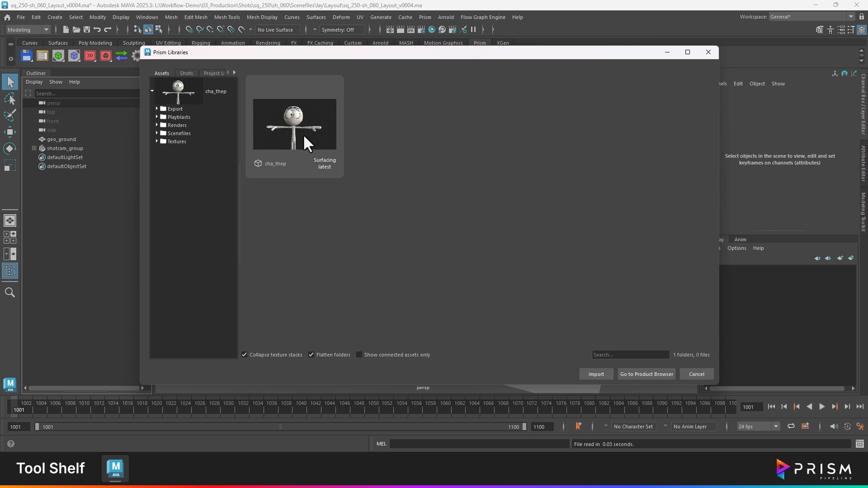The height and width of the screenshot is (488, 868).
Task: Expand the shotcam_group node in Outliner
Action: point(34,148)
